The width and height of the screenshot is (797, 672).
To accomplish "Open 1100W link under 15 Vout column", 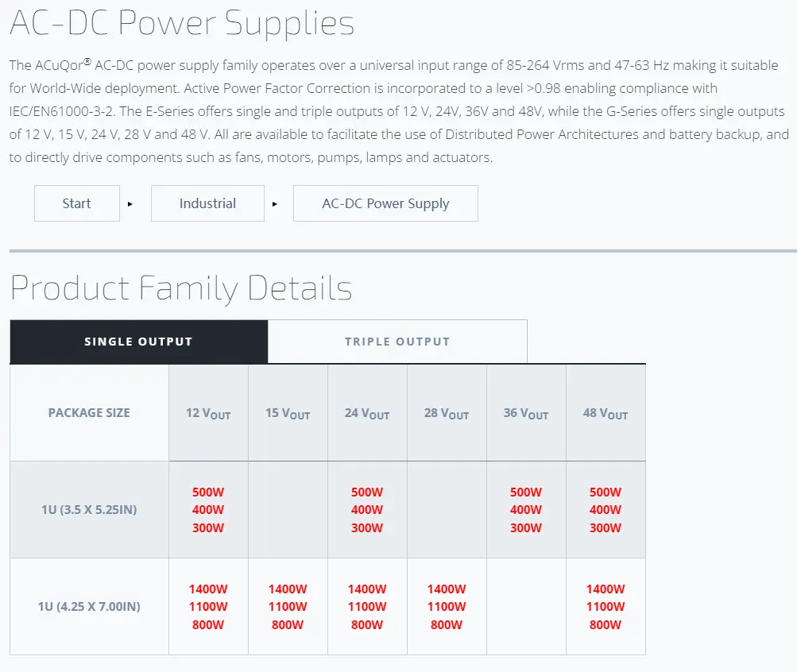I will tap(288, 607).
